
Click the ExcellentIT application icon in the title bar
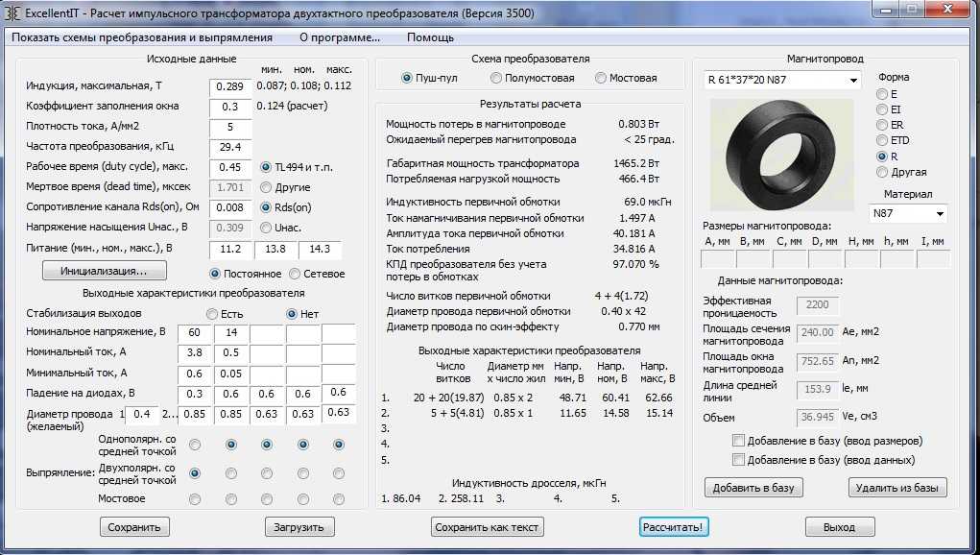[12, 12]
